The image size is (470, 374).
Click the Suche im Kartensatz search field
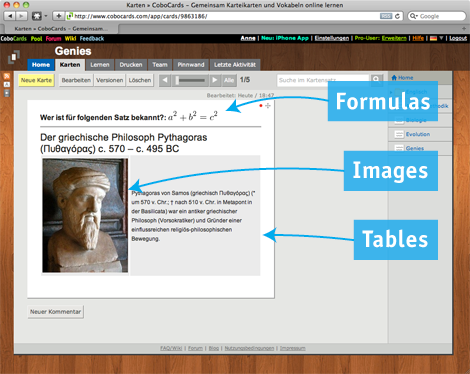pos(323,80)
